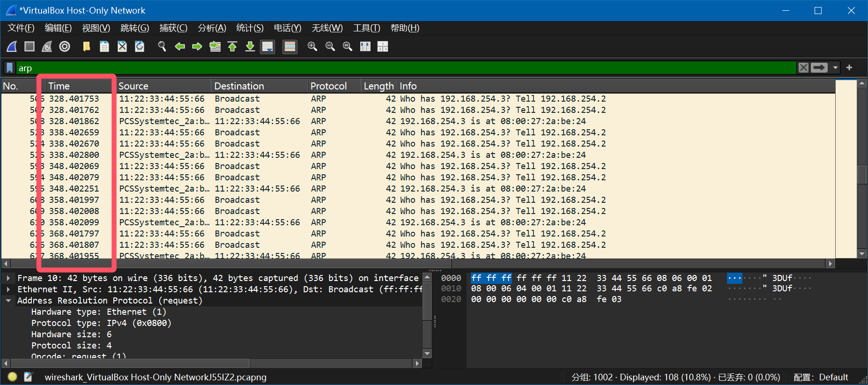The height and width of the screenshot is (385, 868).
Task: Jump to the last packet icon
Action: coord(250,46)
